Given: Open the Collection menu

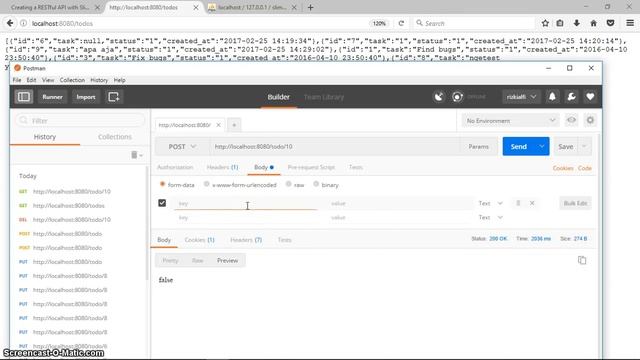Looking at the screenshot, I should 72,80.
